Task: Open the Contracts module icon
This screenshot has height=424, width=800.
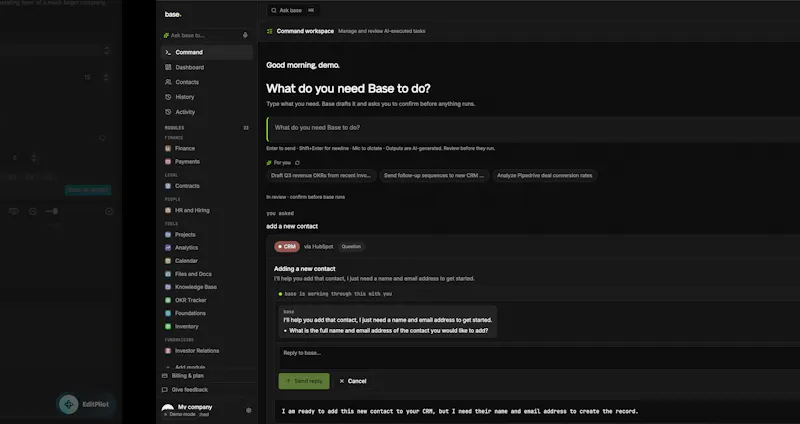Action: coord(168,186)
